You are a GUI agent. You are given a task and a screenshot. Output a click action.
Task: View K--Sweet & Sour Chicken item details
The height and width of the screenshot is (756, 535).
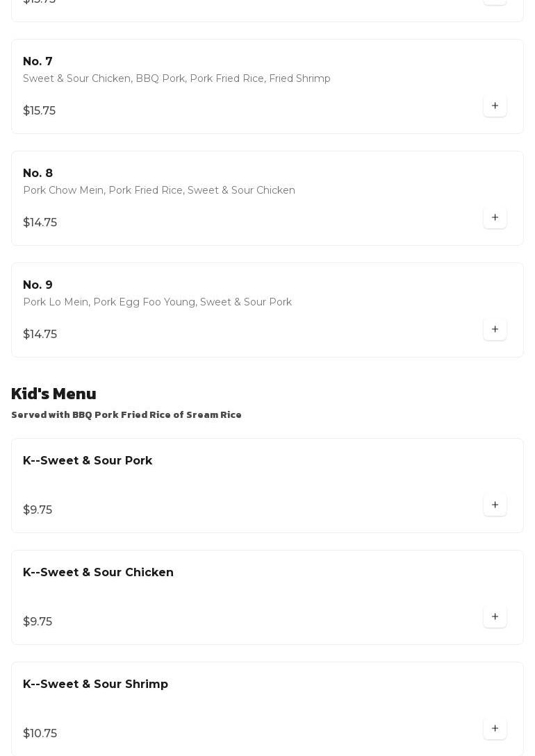pyautogui.click(x=98, y=573)
